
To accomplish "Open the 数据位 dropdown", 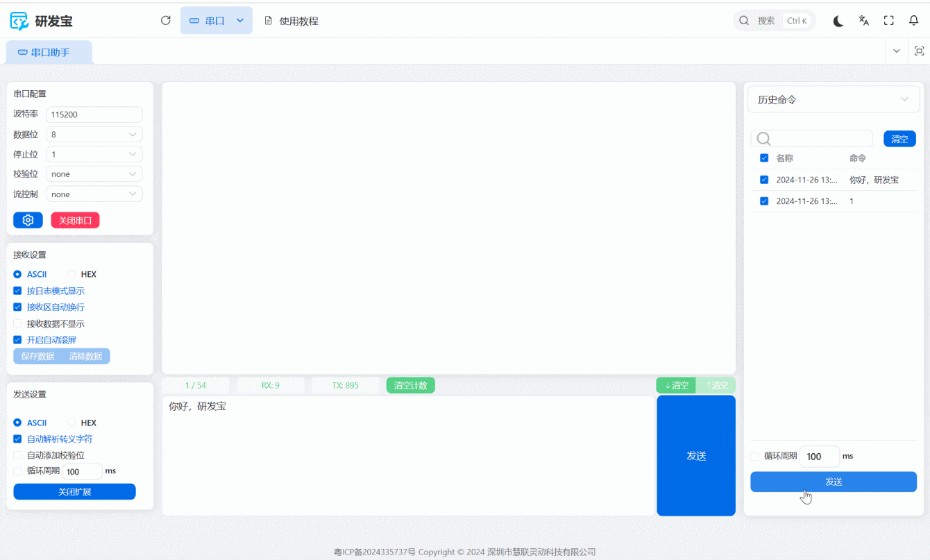I will [94, 135].
